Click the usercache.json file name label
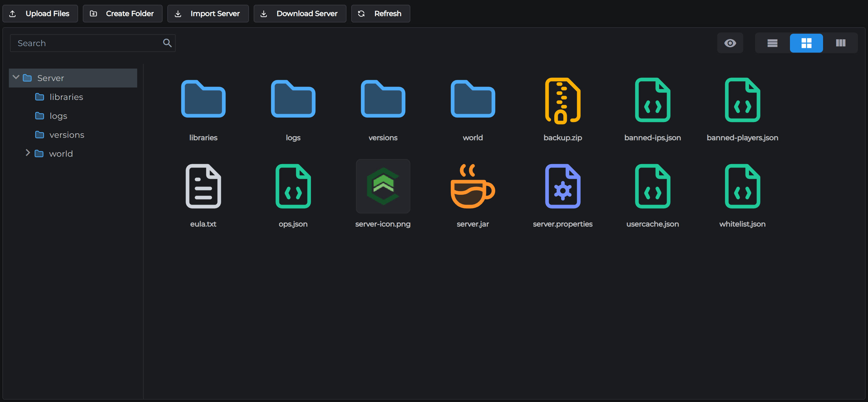868x402 pixels. 652,224
